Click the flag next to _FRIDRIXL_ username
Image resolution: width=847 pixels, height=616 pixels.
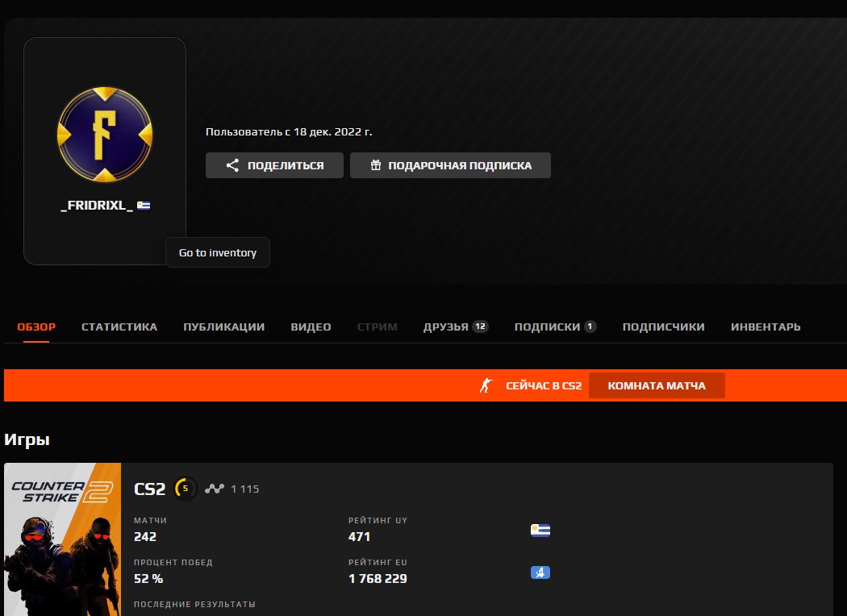(141, 204)
